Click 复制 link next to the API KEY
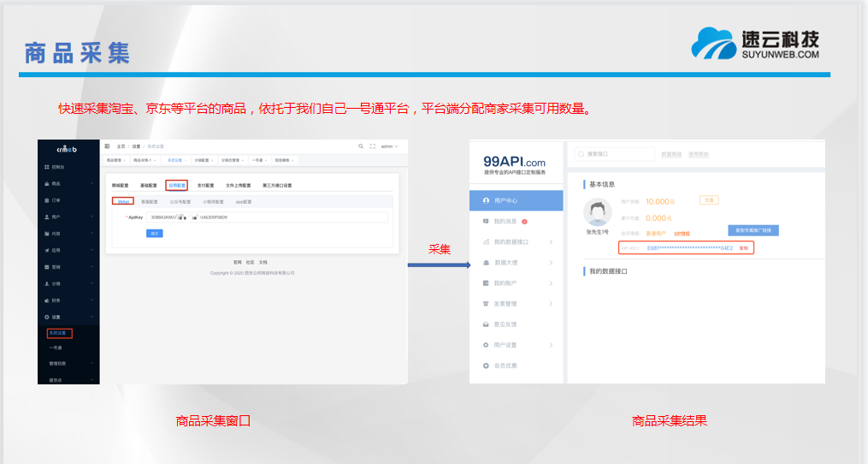Viewport: 868px width, 464px height. coord(743,247)
